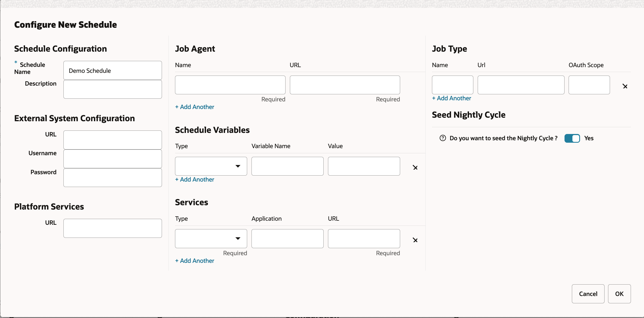
Task: Add another Schedule Variables row
Action: pos(195,179)
